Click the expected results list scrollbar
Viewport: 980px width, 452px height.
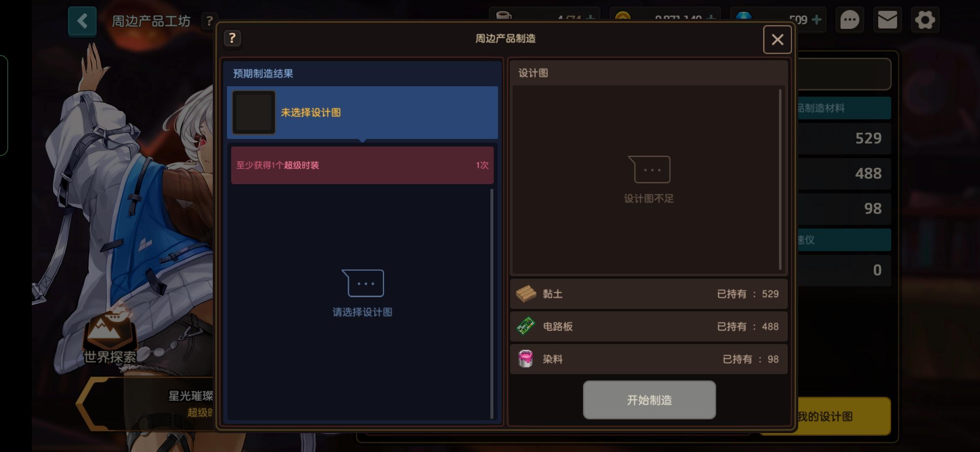click(492, 303)
